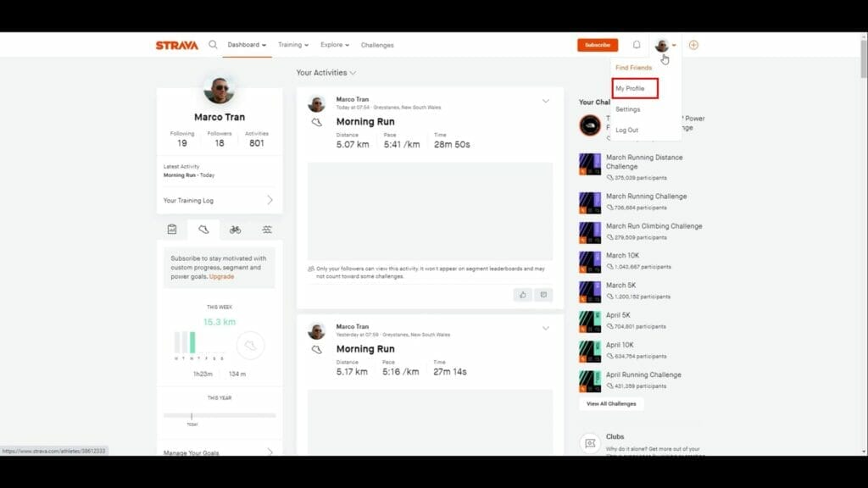This screenshot has height=488, width=868.
Task: Expand the Training menu
Action: [292, 45]
